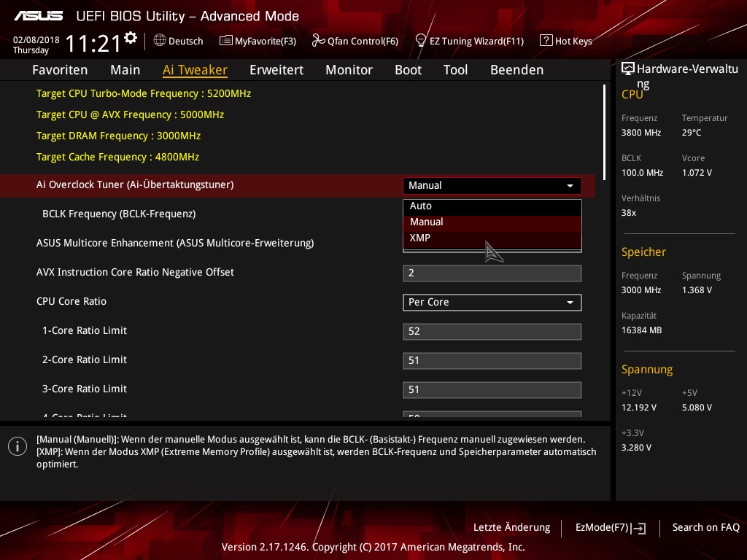Image resolution: width=747 pixels, height=560 pixels.
Task: Go to the Boot tab
Action: tap(408, 70)
